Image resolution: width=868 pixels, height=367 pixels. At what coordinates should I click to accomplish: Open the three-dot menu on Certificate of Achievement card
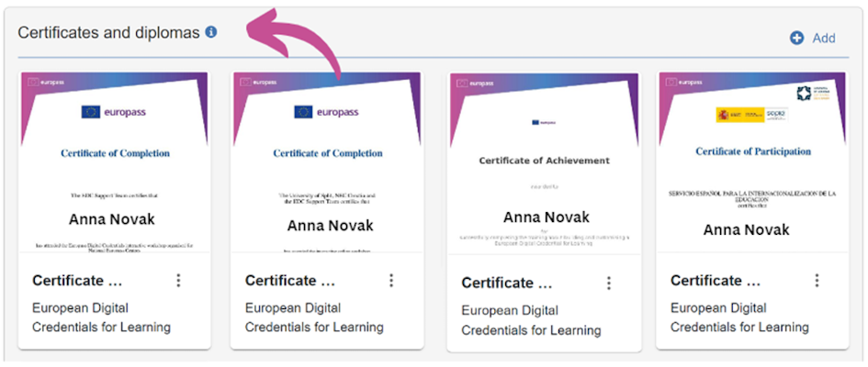(x=609, y=283)
